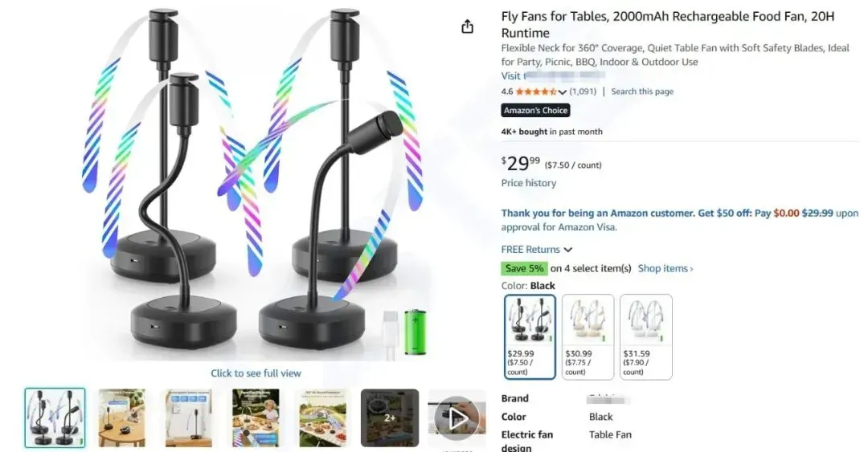Choose the beige color option at $30.99
The width and height of the screenshot is (868, 452).
(x=588, y=337)
